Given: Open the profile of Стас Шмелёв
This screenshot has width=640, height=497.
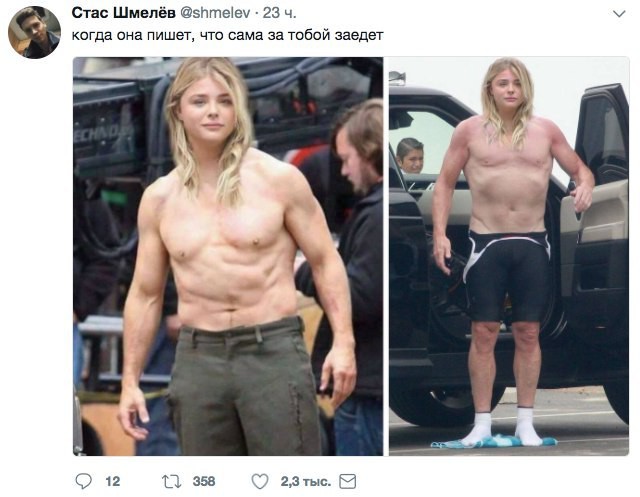Looking at the screenshot, I should point(123,13).
